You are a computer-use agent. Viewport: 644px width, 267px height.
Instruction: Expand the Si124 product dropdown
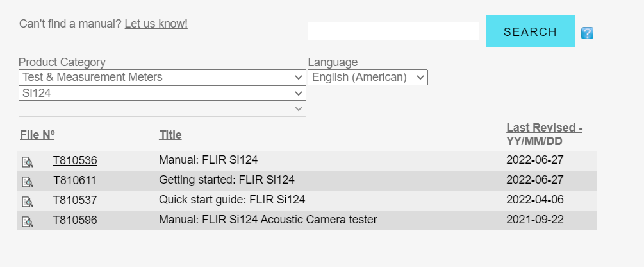[x=162, y=93]
